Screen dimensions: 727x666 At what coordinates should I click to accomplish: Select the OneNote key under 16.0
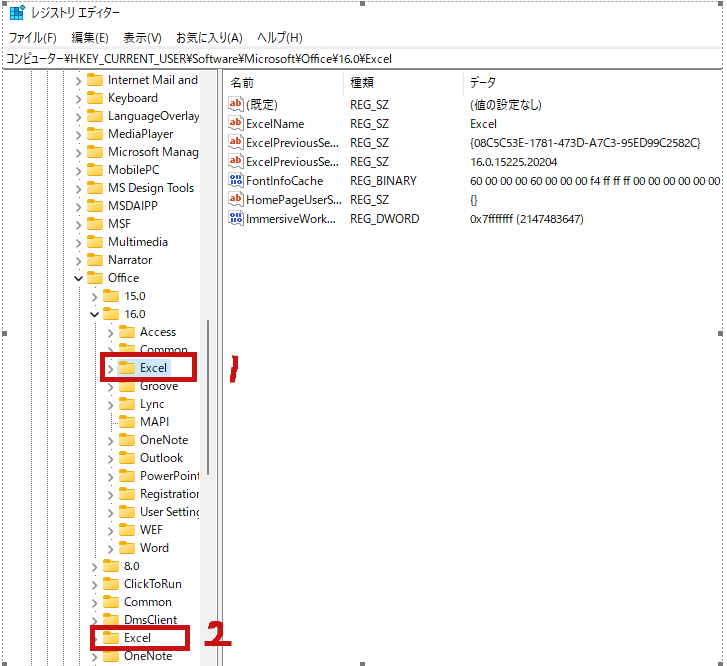164,440
